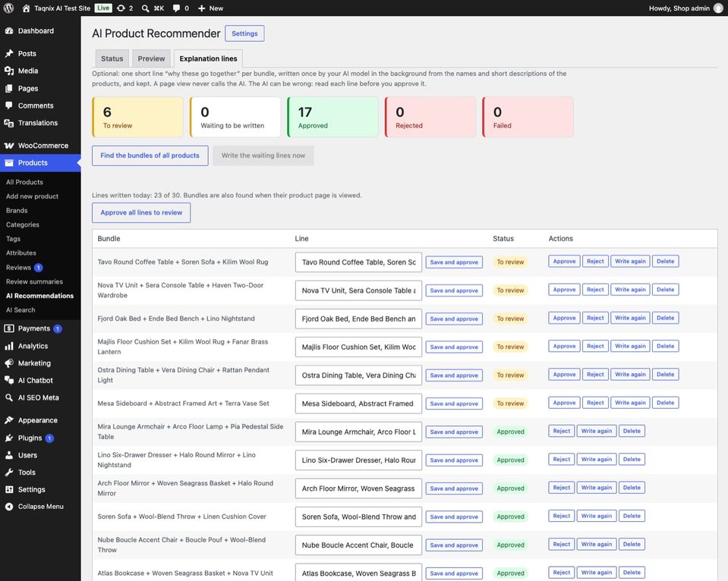The height and width of the screenshot is (581, 728).
Task: Open Review summaries submenu item
Action: 34,281
